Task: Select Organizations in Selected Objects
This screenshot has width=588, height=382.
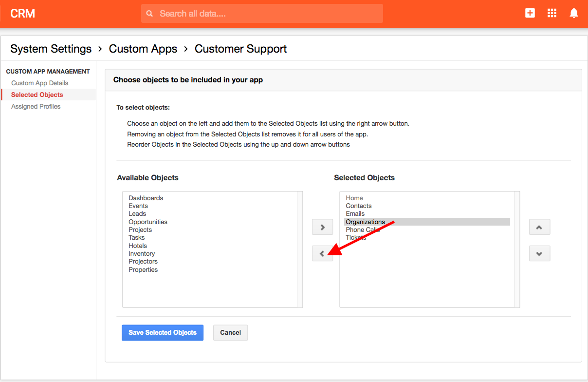Action: click(427, 222)
